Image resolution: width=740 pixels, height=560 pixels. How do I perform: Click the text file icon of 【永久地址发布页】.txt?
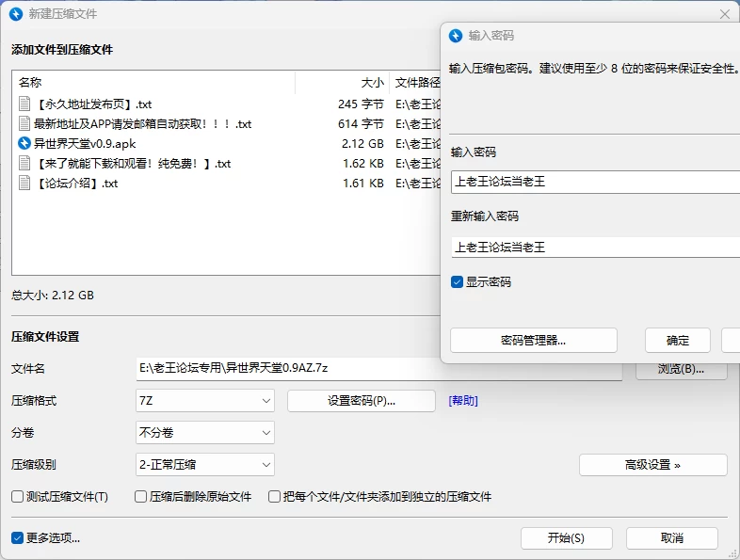point(24,104)
